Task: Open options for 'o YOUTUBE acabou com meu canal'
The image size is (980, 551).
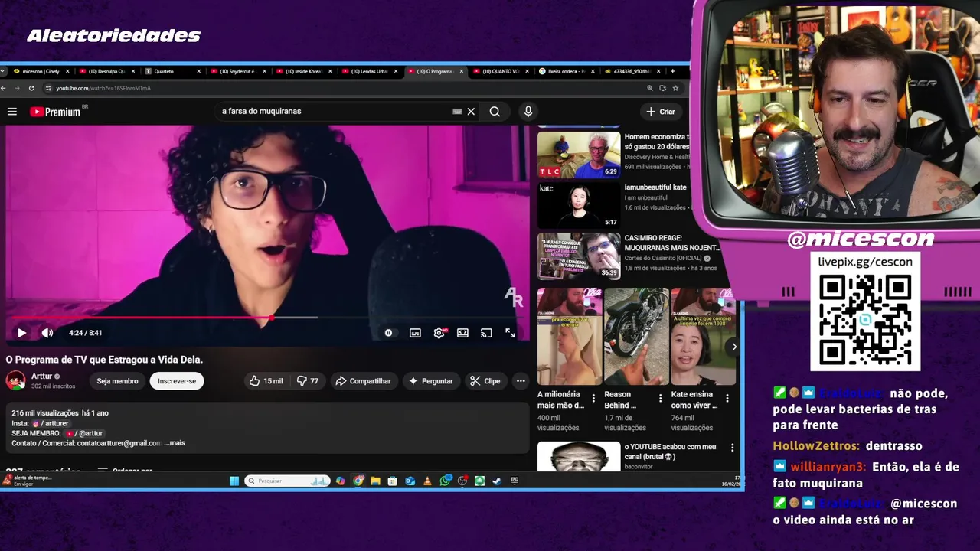Action: (x=732, y=447)
